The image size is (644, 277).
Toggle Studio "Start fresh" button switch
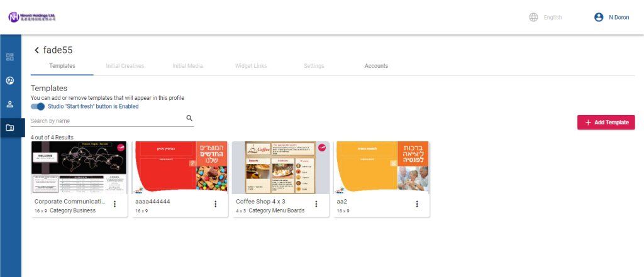click(37, 107)
